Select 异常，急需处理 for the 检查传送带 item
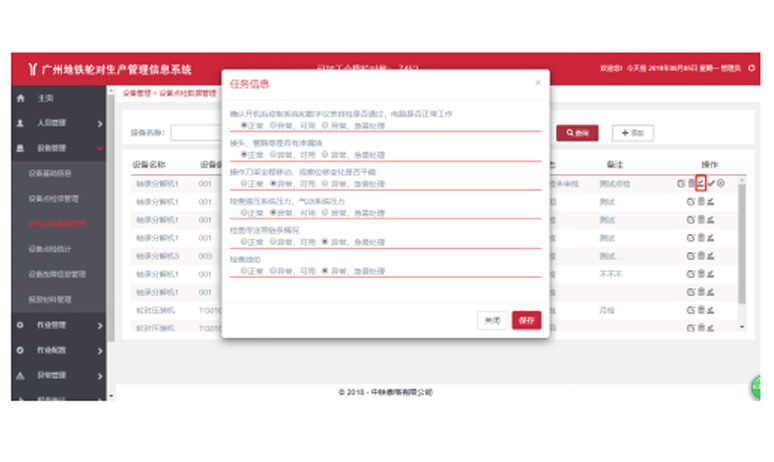Image resolution: width=774 pixels, height=462 pixels. click(x=323, y=242)
